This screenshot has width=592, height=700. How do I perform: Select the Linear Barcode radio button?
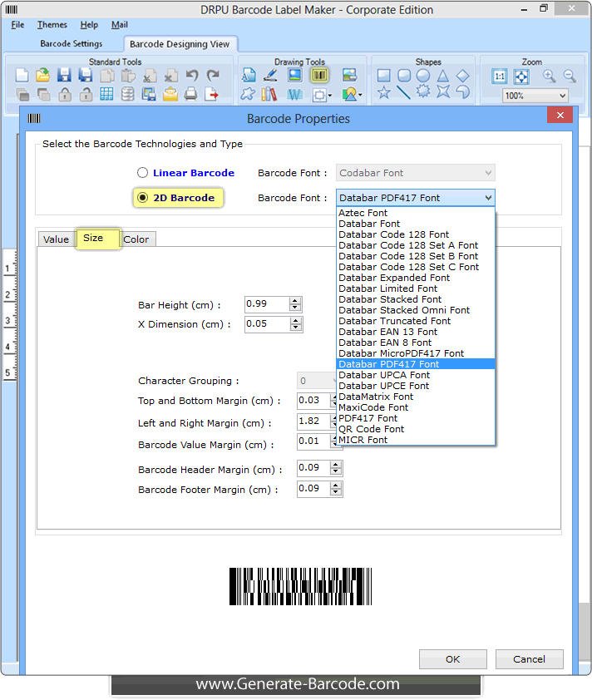[143, 173]
